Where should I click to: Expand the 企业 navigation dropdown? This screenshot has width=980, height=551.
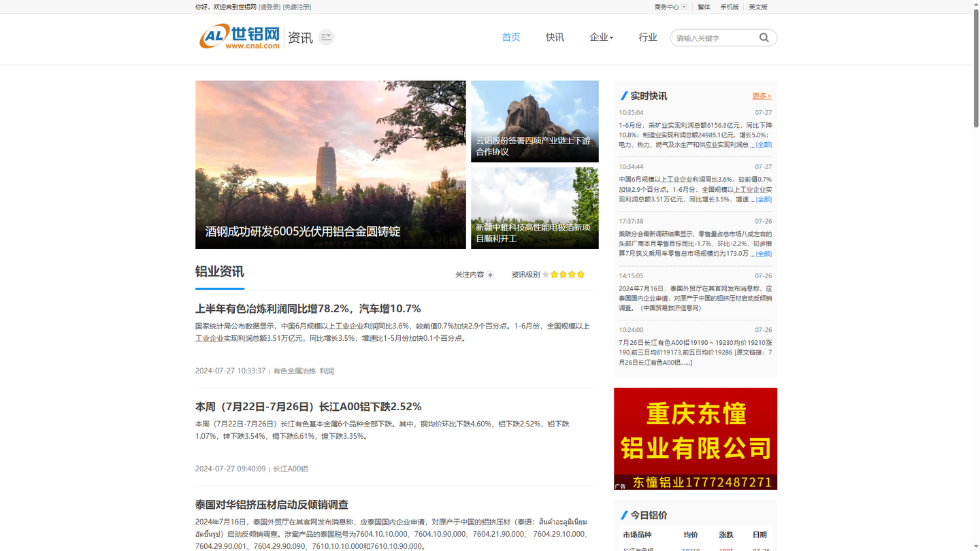[x=602, y=37]
